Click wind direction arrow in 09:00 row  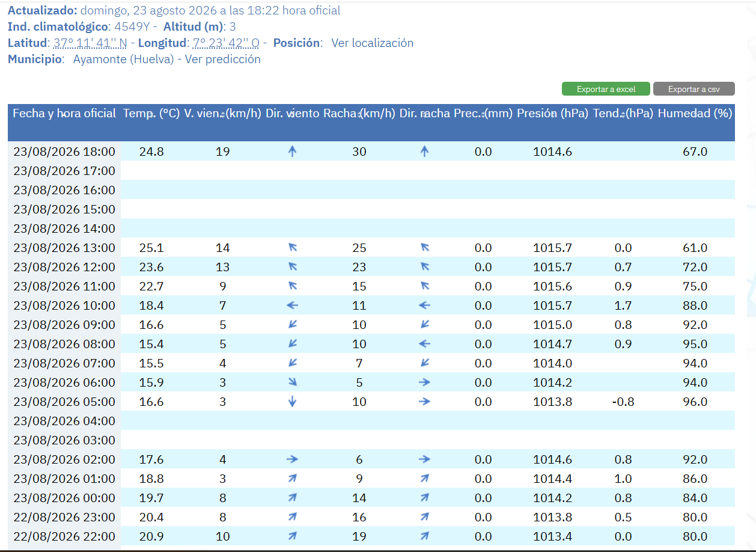[x=293, y=325]
